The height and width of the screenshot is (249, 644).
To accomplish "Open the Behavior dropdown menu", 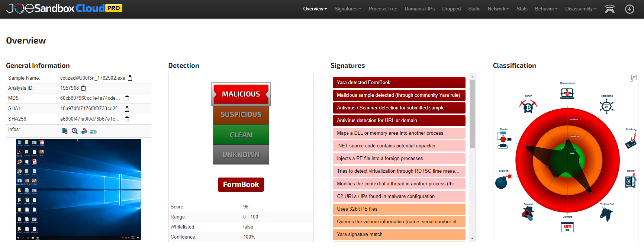I will 546,9.
